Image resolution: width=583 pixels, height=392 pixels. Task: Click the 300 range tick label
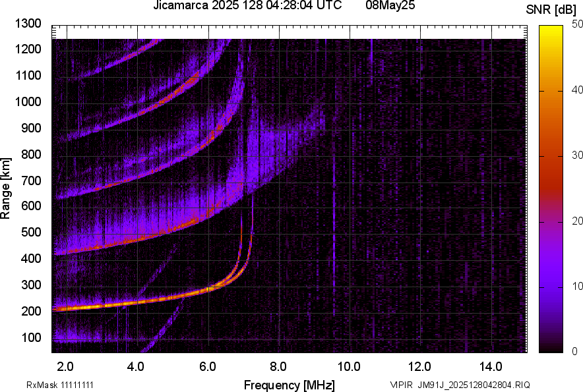tap(31, 285)
